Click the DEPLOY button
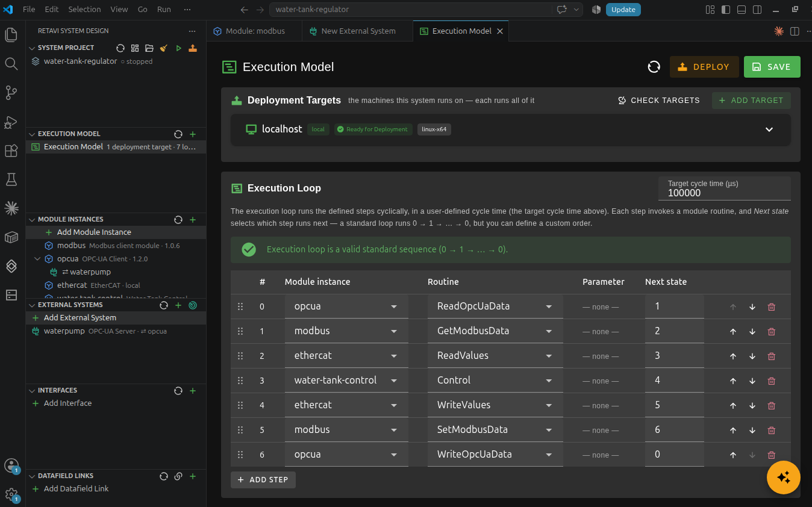This screenshot has width=812, height=507. coord(704,67)
